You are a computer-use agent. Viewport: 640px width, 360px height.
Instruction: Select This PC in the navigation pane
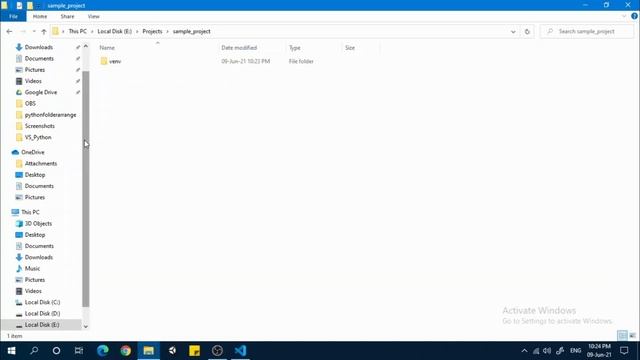coord(30,212)
